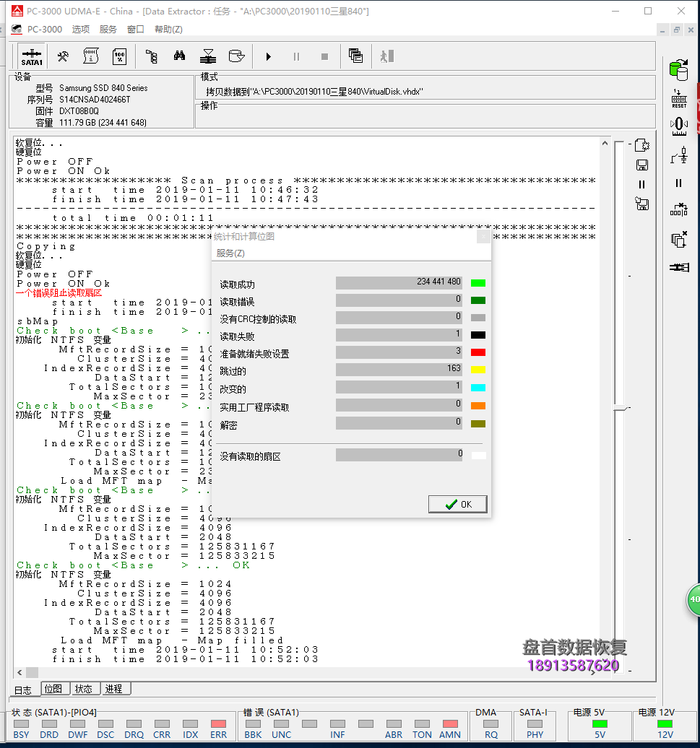Open the 窗口 menu

[136, 30]
